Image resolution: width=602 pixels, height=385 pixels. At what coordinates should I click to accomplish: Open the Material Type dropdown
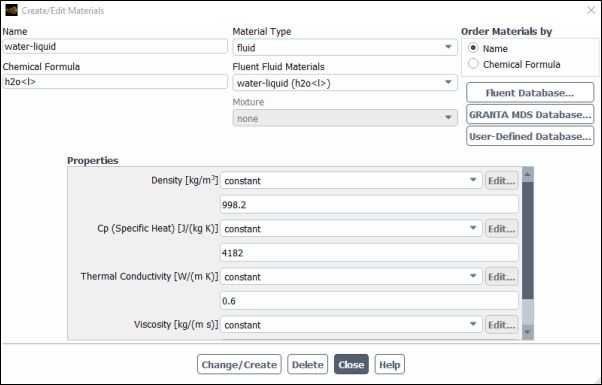point(345,47)
